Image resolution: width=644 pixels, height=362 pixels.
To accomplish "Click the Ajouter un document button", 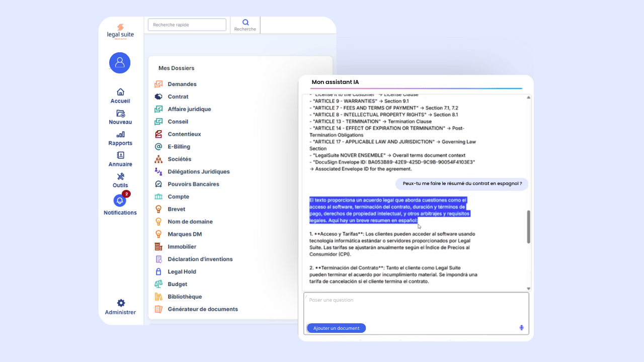I will click(x=336, y=328).
